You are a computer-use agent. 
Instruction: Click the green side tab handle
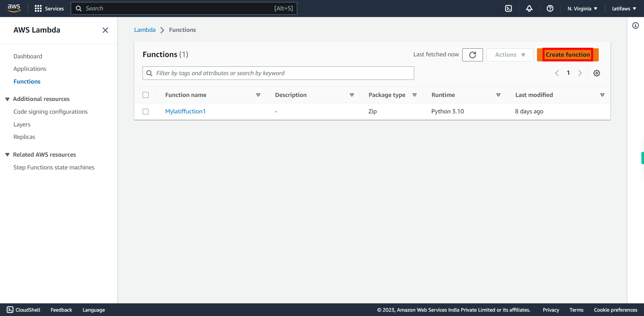click(642, 158)
